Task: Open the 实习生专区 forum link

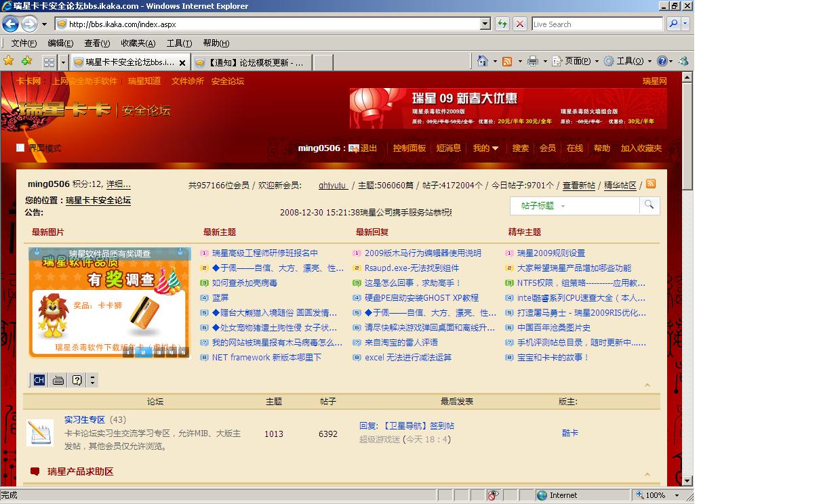Action: (85, 419)
